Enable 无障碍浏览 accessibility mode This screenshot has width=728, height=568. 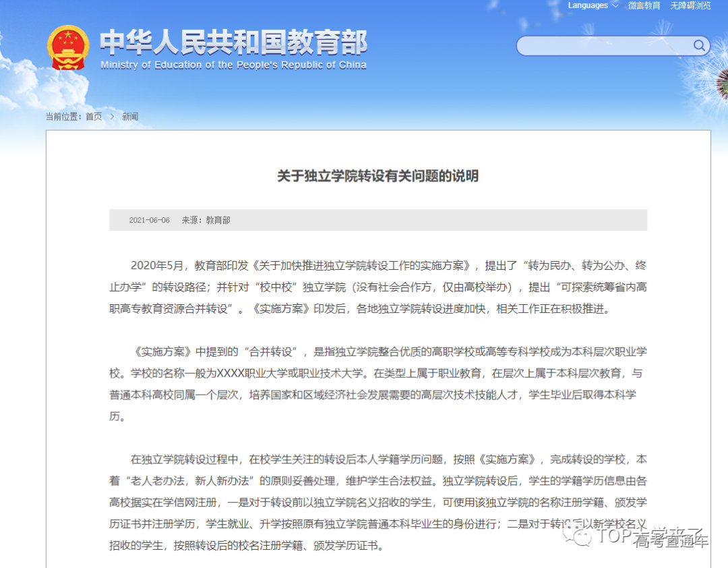690,5
